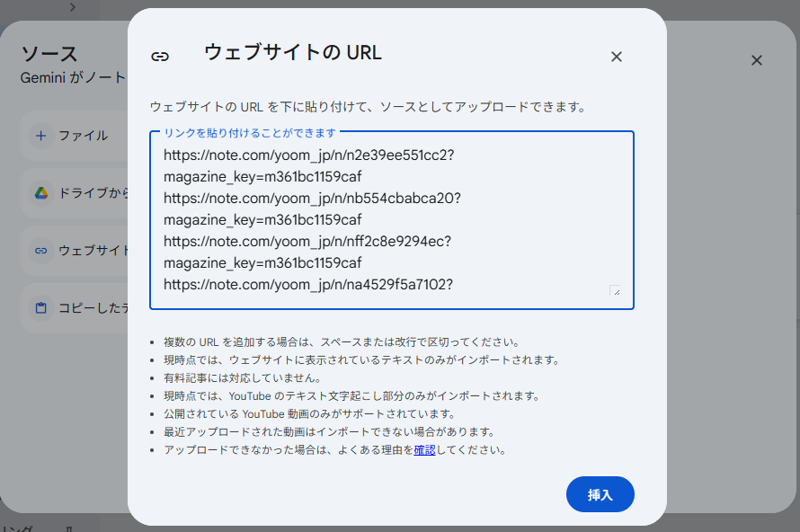The image size is (800, 532).
Task: Click the clipboard icon for copied text
Action: [41, 308]
